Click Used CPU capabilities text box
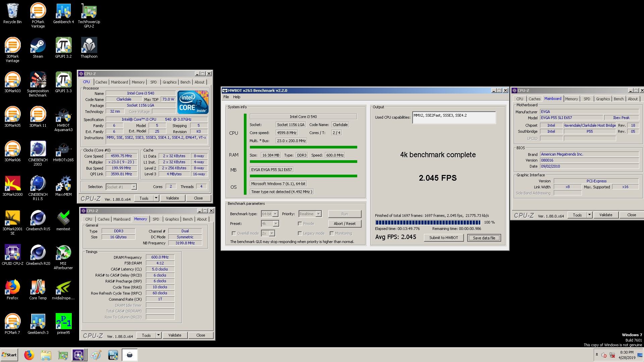This screenshot has width=644, height=362. point(454,117)
